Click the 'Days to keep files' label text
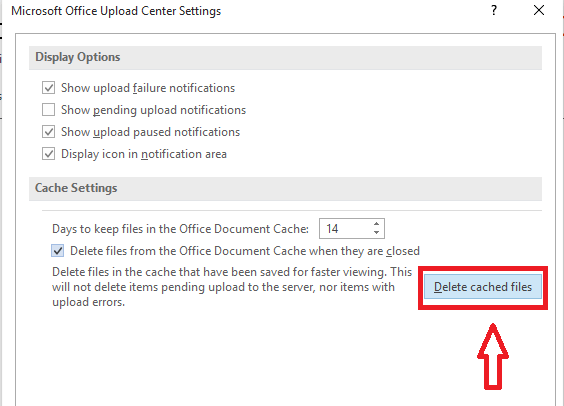The image size is (564, 406). pos(180,229)
